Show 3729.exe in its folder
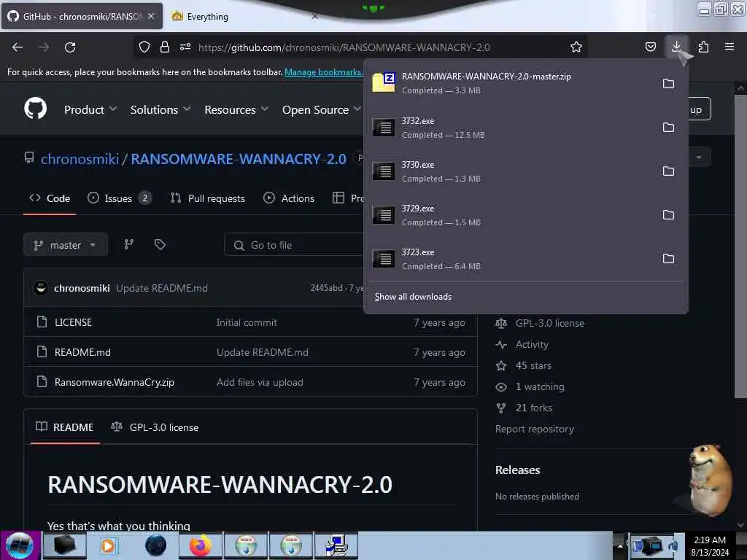This screenshot has height=560, width=747. (x=668, y=215)
